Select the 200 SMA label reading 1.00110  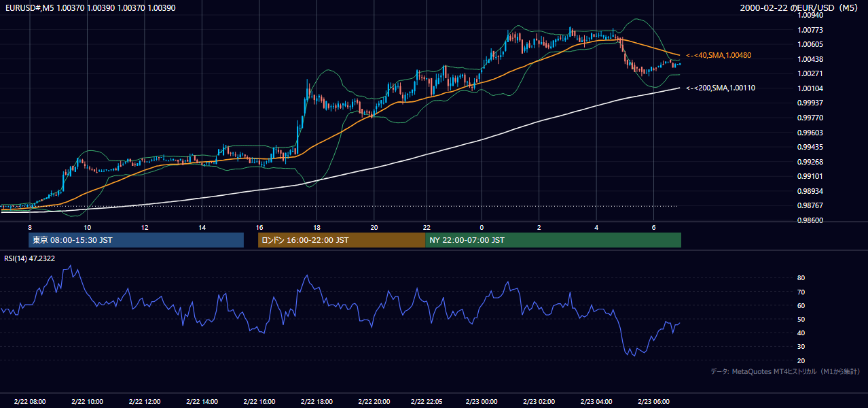coord(721,88)
